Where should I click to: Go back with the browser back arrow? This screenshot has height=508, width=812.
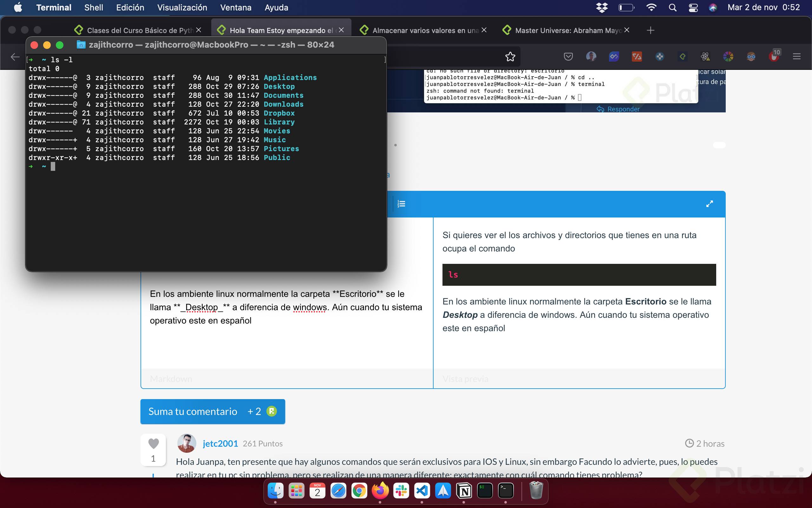point(15,57)
